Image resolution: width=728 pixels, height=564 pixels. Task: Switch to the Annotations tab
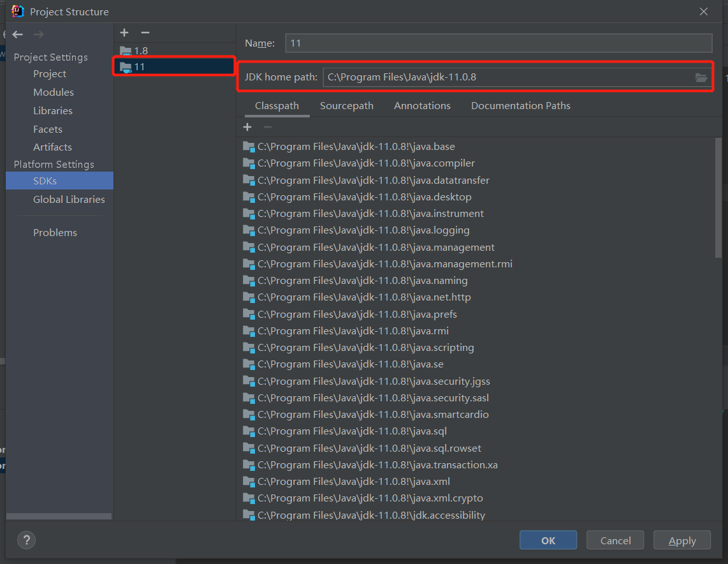pos(422,105)
